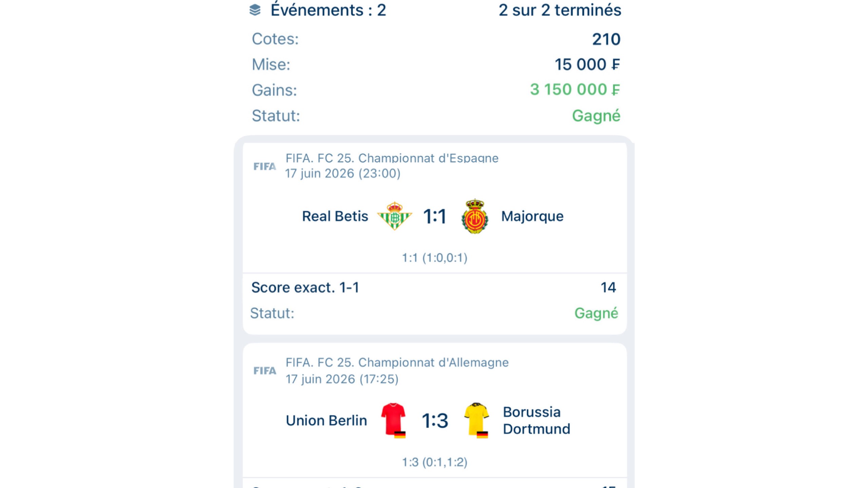This screenshot has height=488, width=868.
Task: Select the Borussia Dortmund team name
Action: coord(537,421)
